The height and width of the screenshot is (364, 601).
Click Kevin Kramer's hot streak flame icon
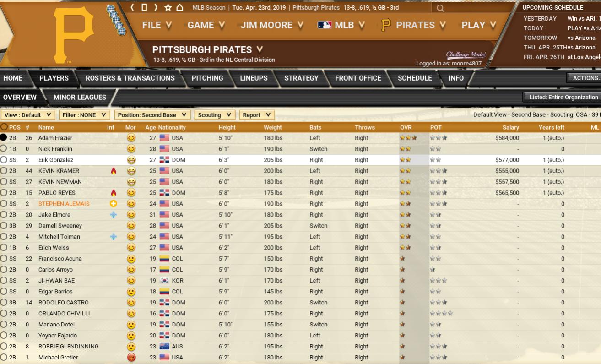[114, 171]
